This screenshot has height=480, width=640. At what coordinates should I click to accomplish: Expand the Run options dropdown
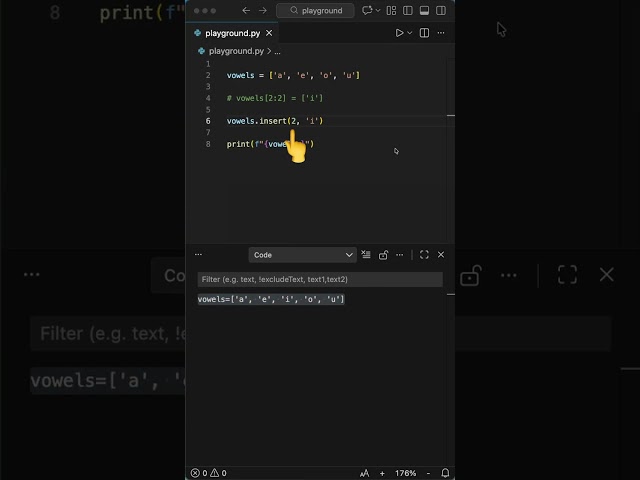coord(410,33)
